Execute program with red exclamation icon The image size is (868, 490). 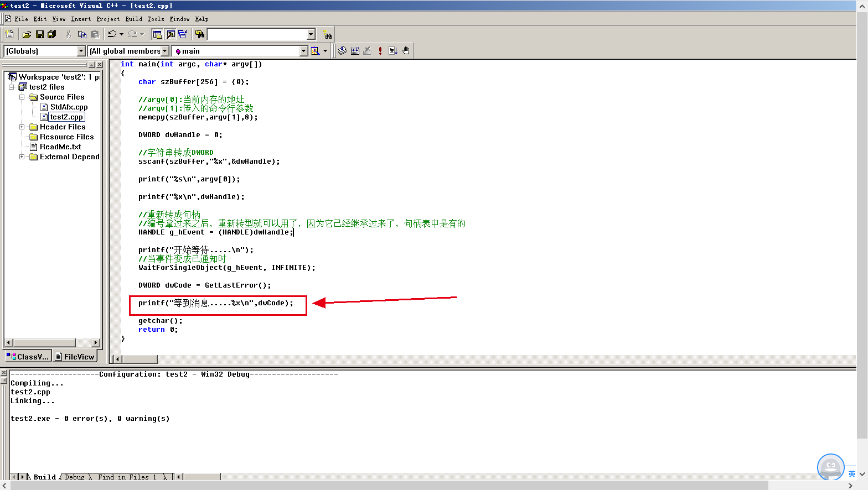(380, 51)
